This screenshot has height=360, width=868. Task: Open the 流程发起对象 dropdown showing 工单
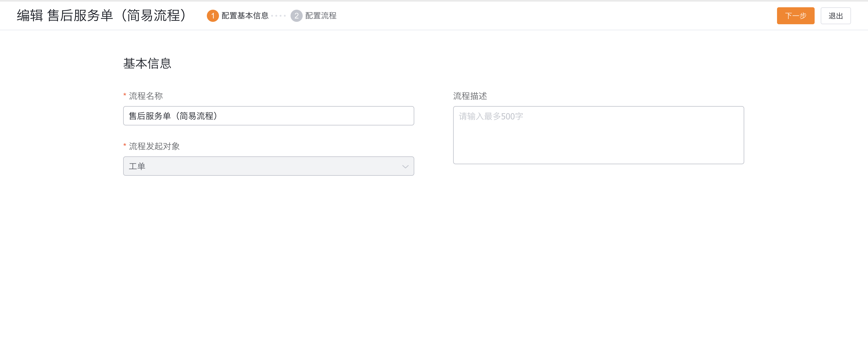click(268, 166)
